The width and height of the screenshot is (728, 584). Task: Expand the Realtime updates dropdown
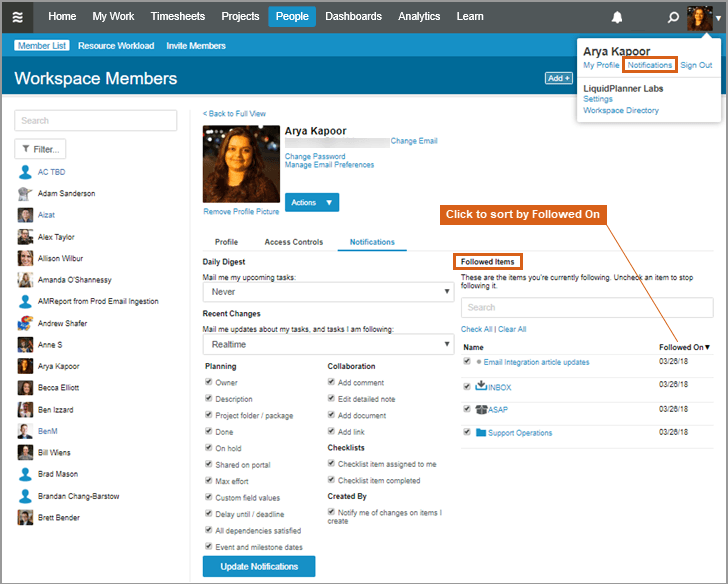[x=328, y=344]
